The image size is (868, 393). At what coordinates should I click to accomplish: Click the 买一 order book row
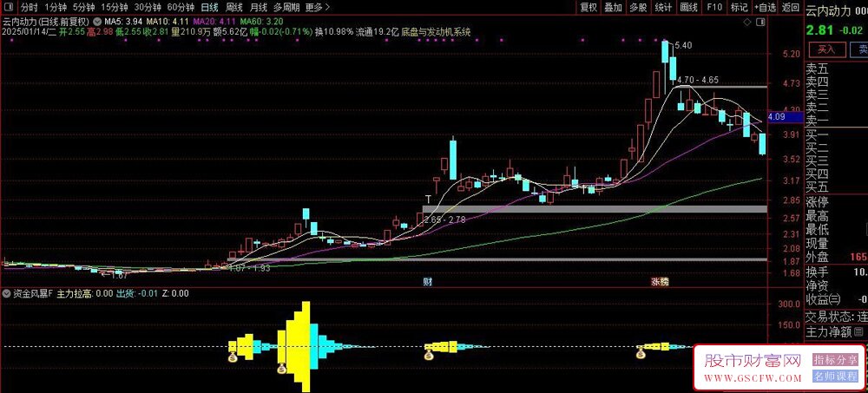point(836,135)
